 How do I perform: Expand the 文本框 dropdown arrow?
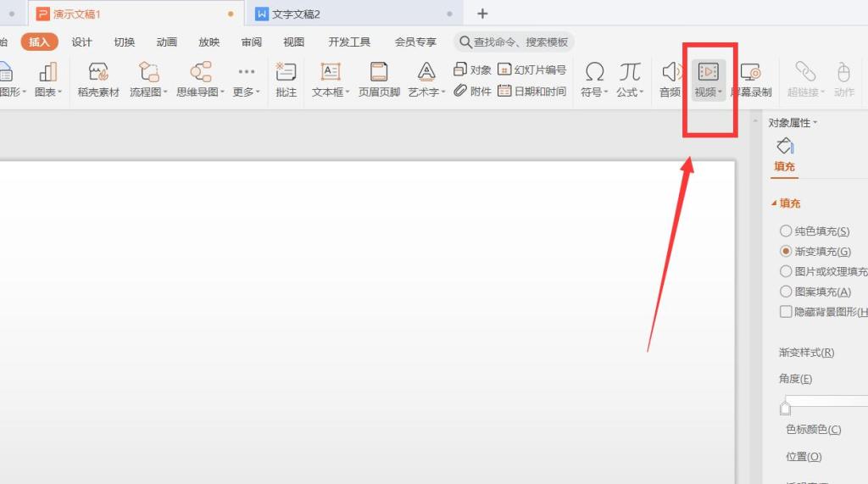347,92
